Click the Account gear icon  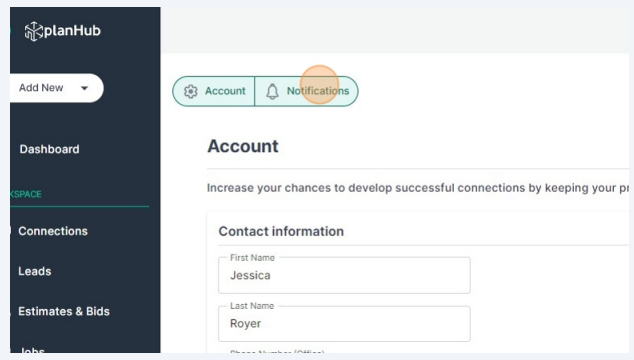[x=191, y=91]
